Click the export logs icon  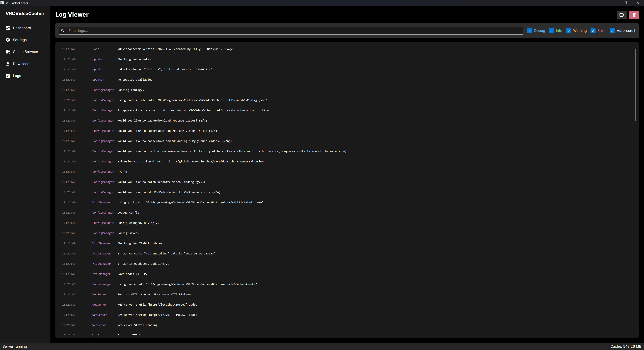pos(622,15)
